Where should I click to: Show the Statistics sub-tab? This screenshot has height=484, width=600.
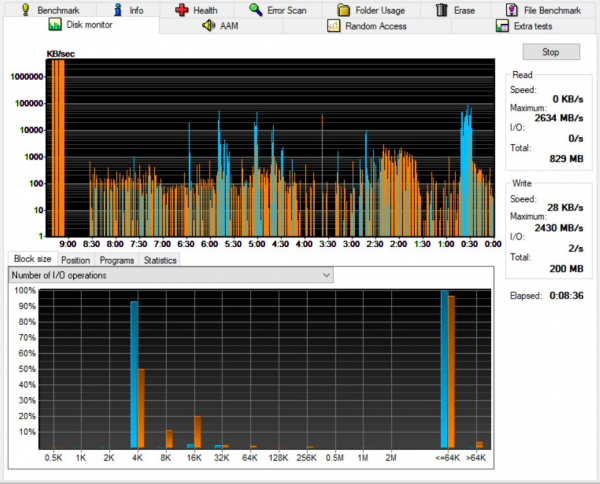[x=160, y=260]
